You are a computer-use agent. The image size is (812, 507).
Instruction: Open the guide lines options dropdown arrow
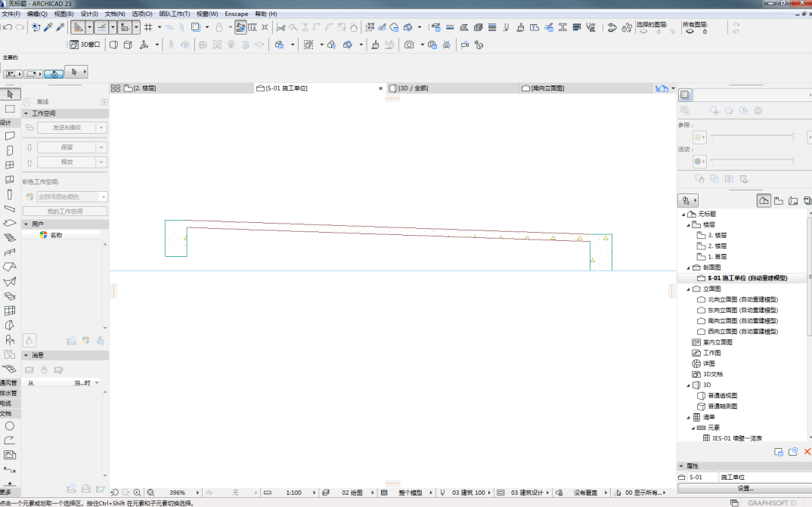click(x=89, y=27)
